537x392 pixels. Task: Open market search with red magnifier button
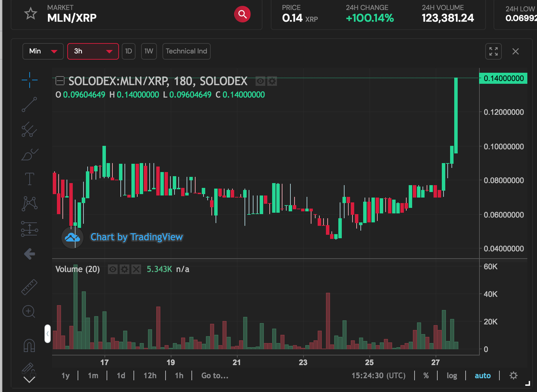pos(242,14)
